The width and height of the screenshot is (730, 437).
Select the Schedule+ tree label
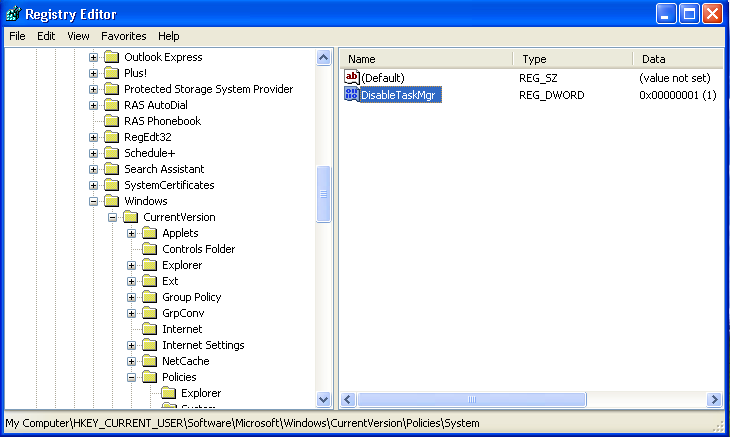149,153
